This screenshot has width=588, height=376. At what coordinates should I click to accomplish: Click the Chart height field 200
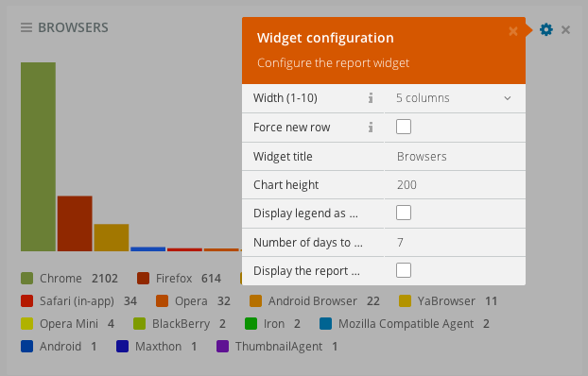click(455, 185)
